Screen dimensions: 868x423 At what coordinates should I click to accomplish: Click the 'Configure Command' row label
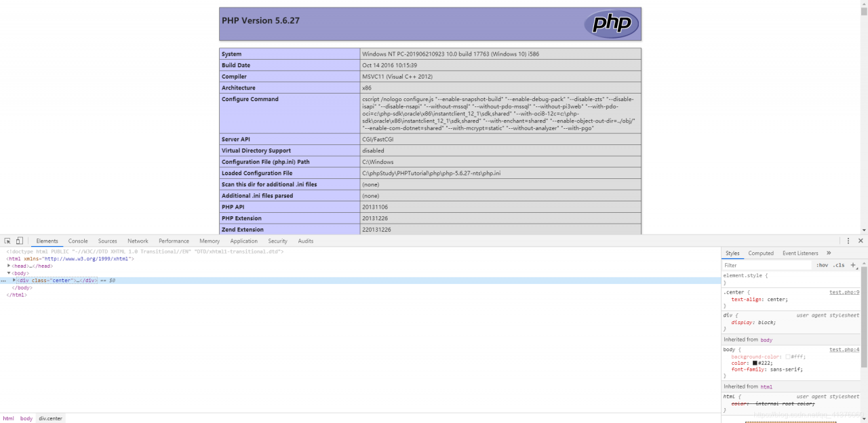(x=250, y=99)
